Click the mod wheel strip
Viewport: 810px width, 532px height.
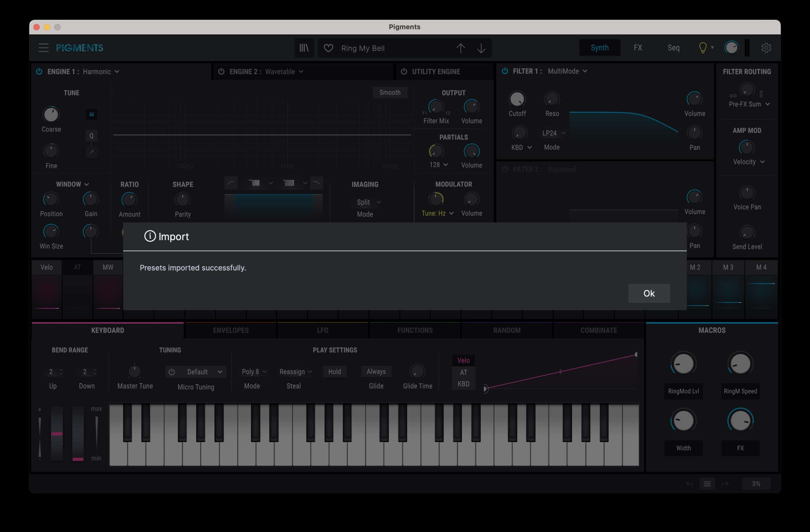pyautogui.click(x=78, y=433)
